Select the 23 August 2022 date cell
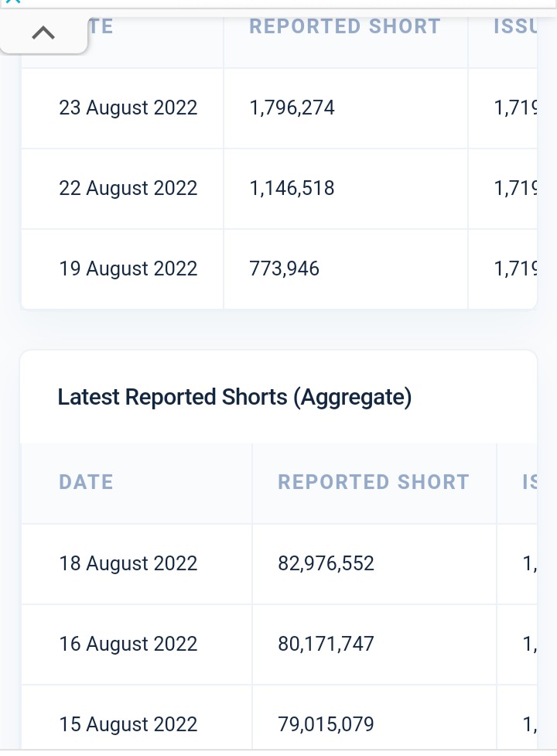557x756 pixels. pyautogui.click(x=128, y=108)
